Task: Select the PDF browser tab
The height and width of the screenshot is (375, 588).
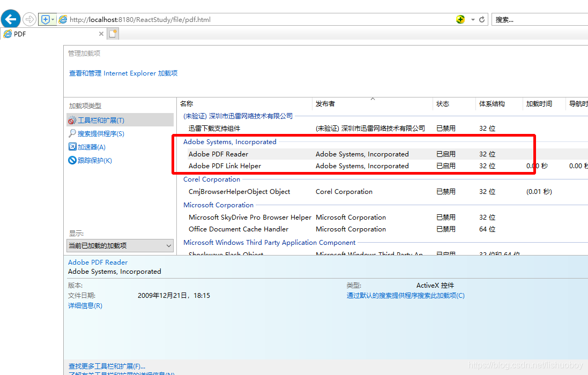Action: click(53, 34)
